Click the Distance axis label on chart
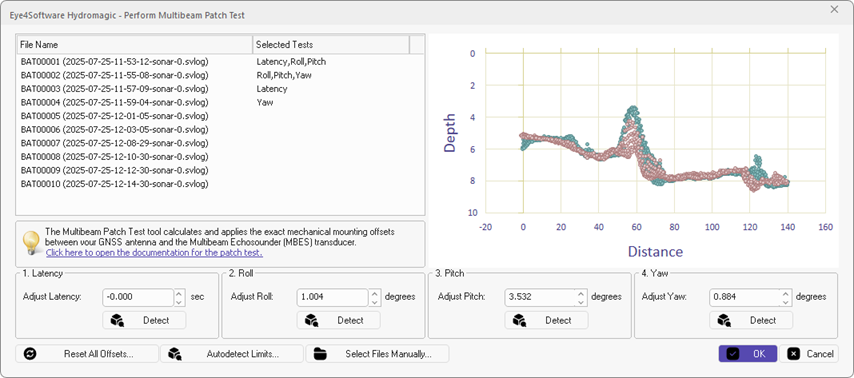 655,251
